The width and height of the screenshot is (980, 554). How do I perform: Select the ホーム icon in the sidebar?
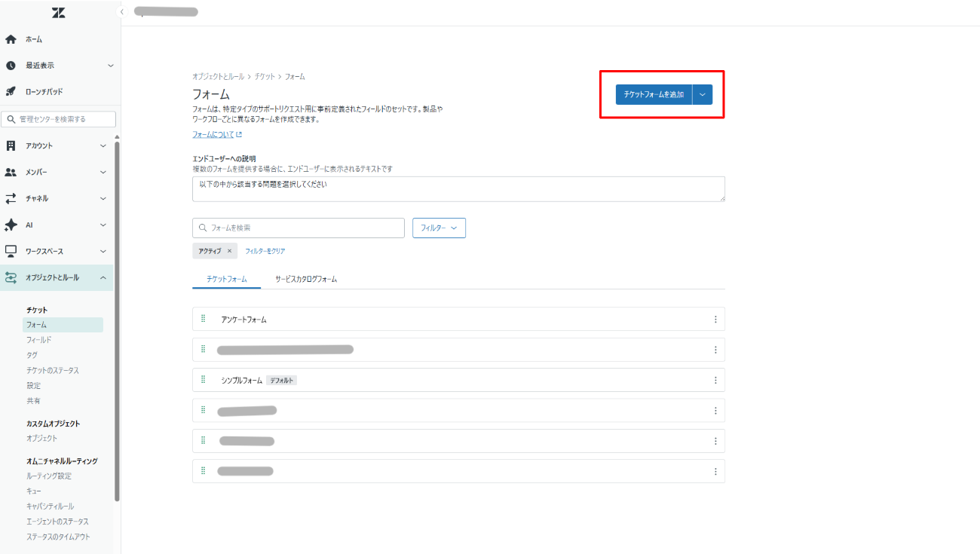10,38
